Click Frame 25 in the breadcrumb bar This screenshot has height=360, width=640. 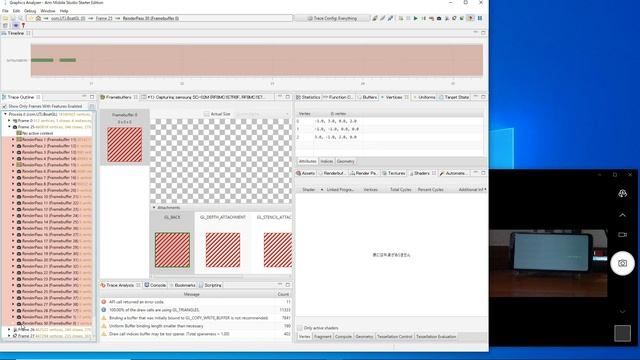point(104,18)
